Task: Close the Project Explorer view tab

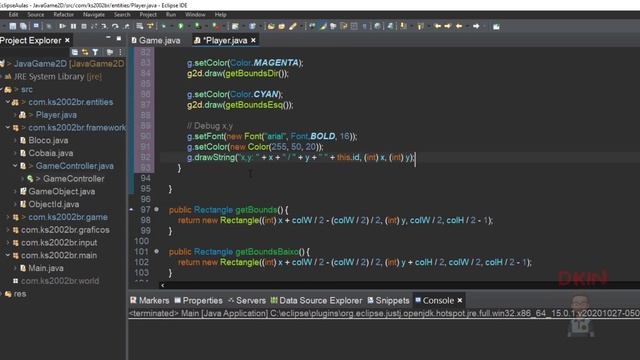Action: click(67, 40)
